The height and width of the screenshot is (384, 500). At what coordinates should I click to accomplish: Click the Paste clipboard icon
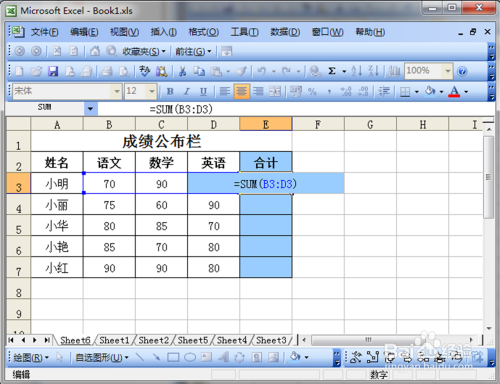[216, 71]
